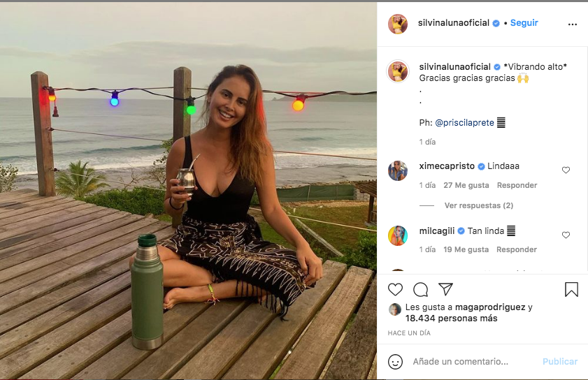
Task: Open ximecapristo's profile avatar
Action: [398, 171]
